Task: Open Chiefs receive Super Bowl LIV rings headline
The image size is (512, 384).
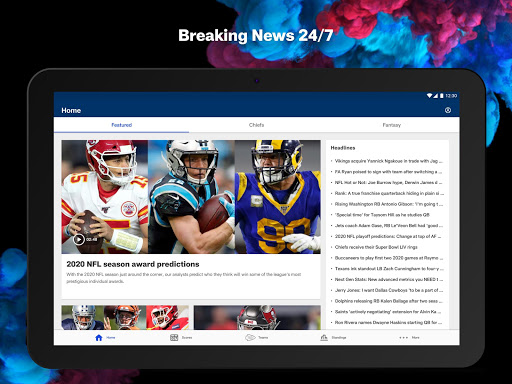Action: pyautogui.click(x=376, y=247)
